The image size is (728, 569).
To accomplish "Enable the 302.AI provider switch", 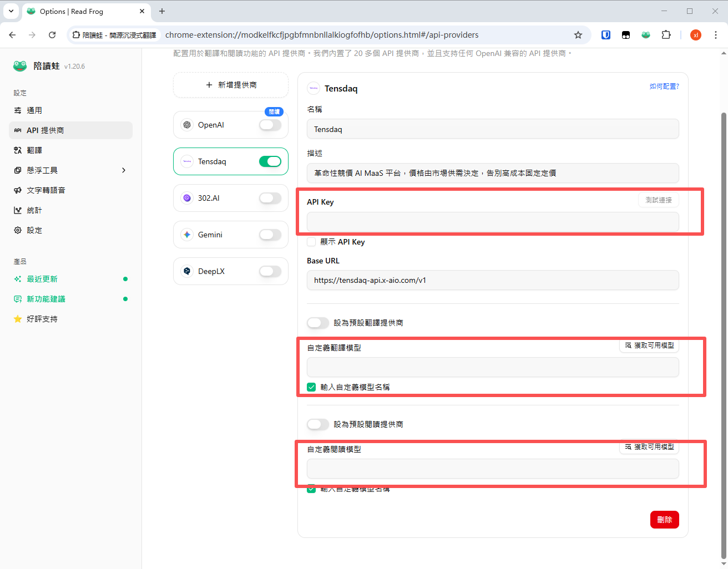I will coord(270,198).
